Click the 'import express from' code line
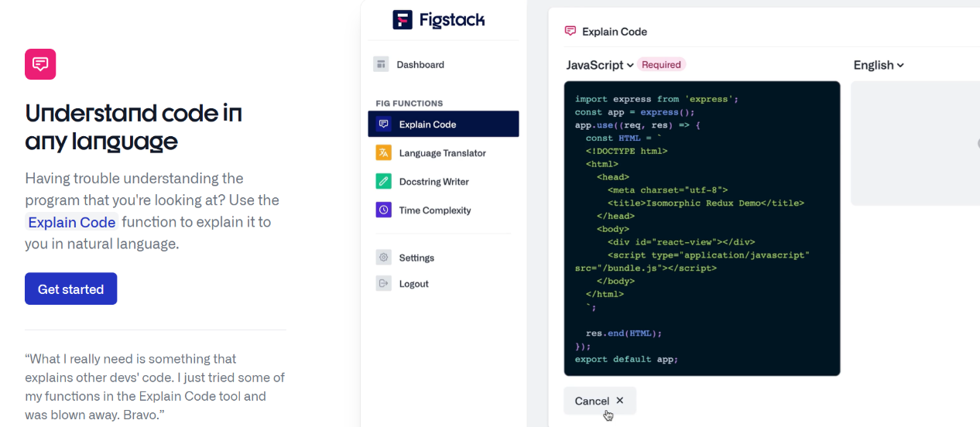 (x=656, y=98)
